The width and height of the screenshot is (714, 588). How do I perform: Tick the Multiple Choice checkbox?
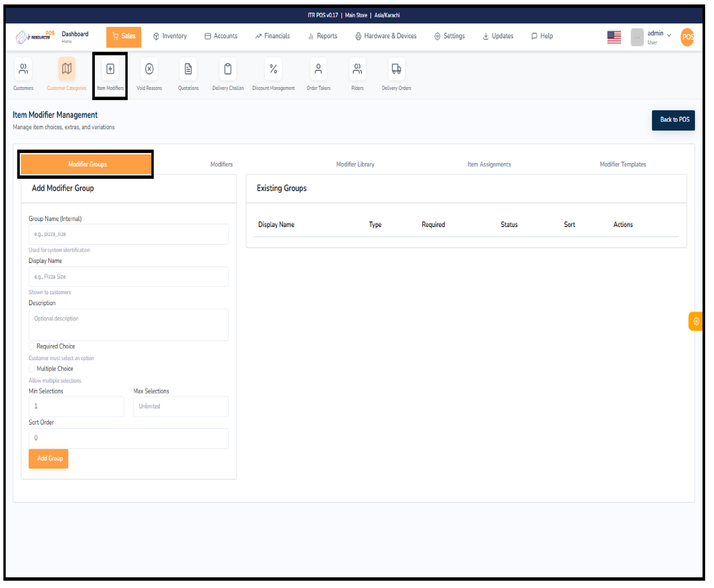tap(32, 369)
